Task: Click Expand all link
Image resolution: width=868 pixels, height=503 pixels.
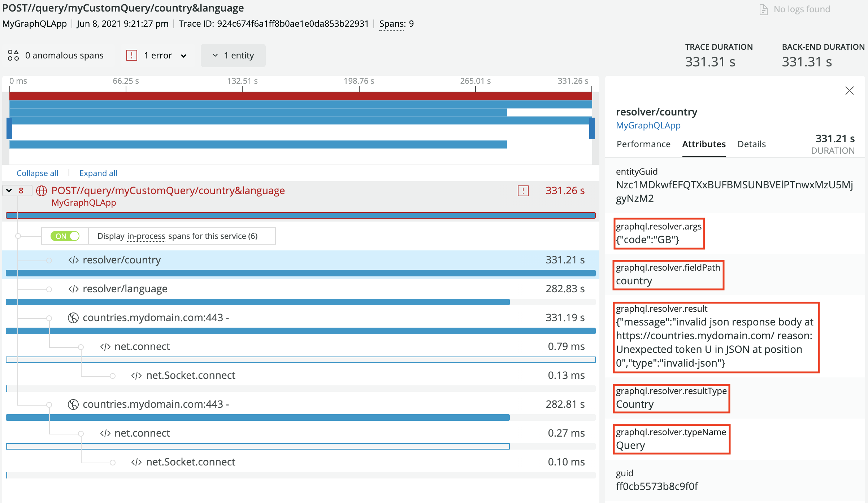Action: click(98, 173)
